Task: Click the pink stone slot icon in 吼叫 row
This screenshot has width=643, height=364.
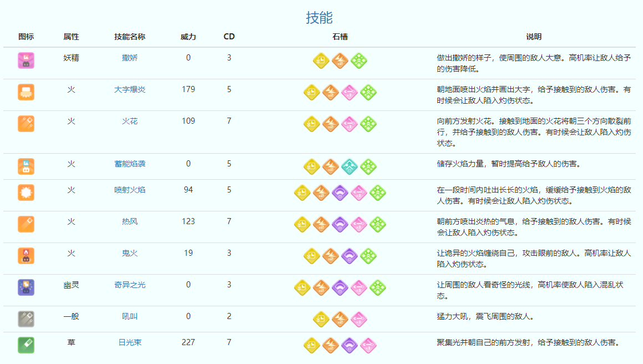Action: point(359,319)
